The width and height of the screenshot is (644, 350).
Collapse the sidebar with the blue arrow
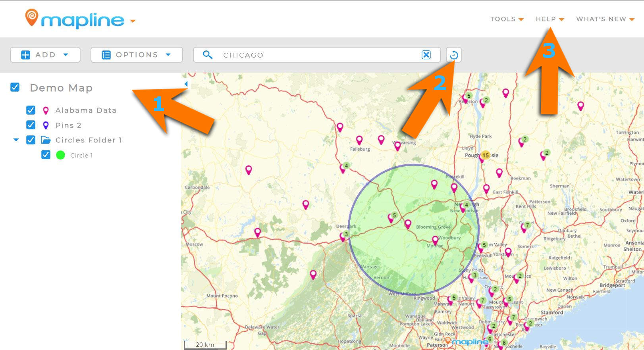tap(186, 84)
